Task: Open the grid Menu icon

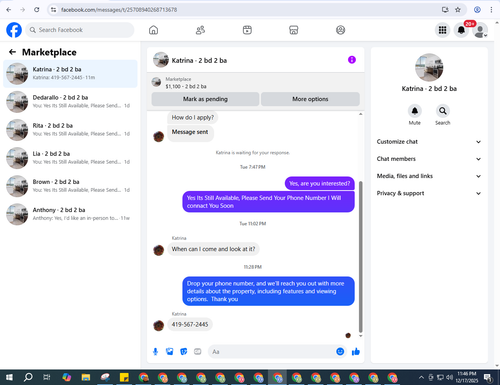Action: pyautogui.click(x=442, y=30)
